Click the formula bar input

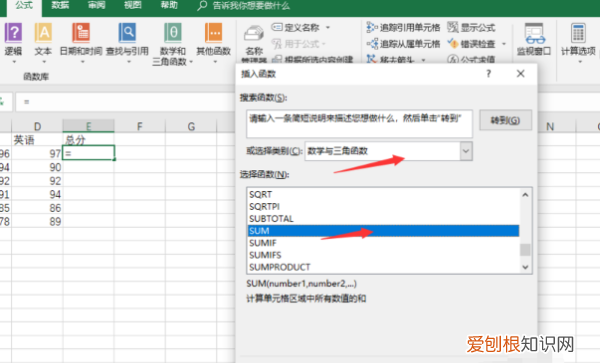[126, 102]
